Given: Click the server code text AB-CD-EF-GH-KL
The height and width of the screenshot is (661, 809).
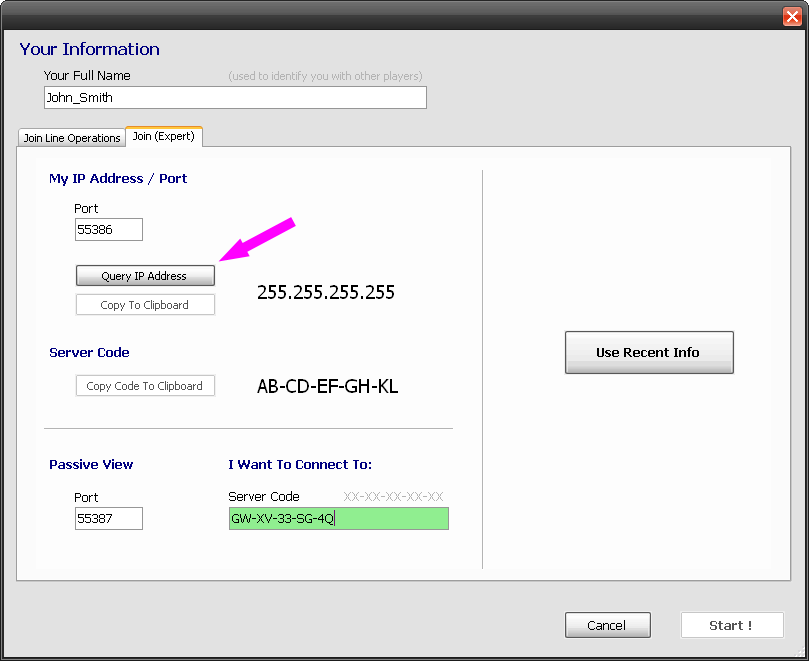Looking at the screenshot, I should [x=327, y=386].
